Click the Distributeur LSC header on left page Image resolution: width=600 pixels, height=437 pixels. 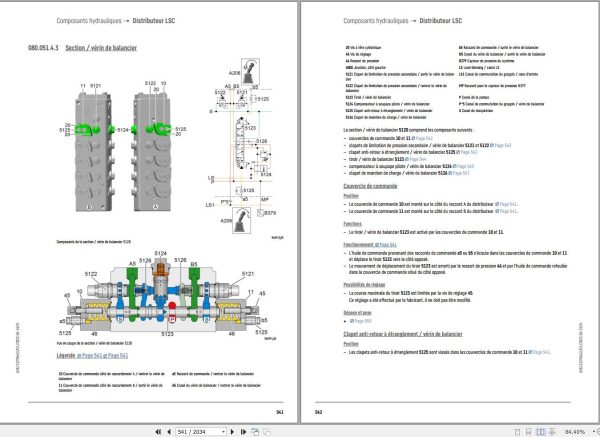(154, 21)
